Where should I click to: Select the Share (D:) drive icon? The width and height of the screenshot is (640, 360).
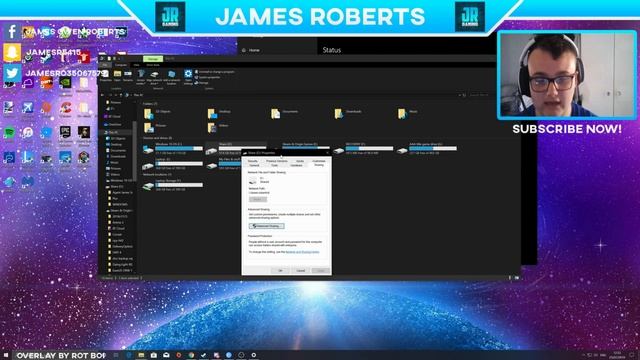pos(211,150)
